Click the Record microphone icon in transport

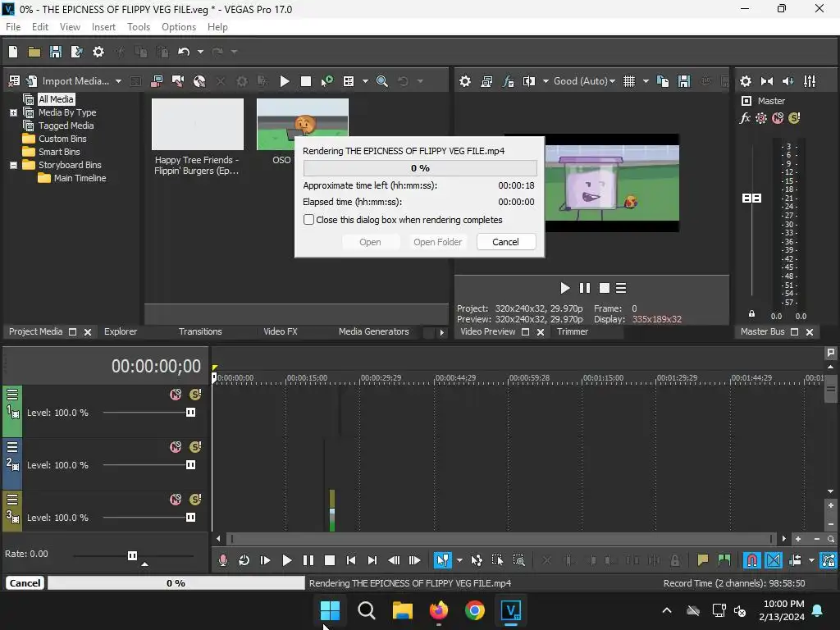point(223,560)
